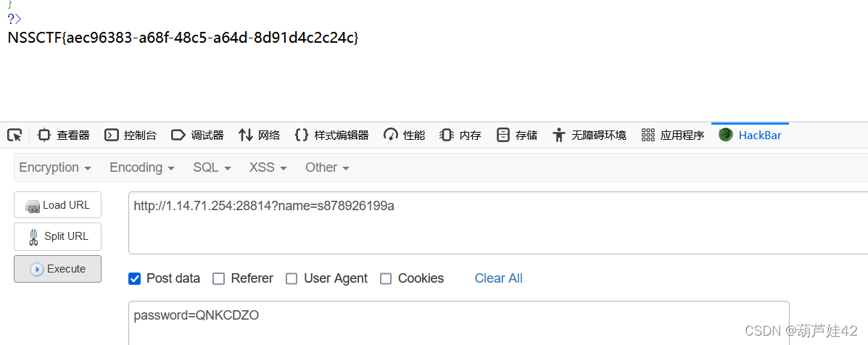The width and height of the screenshot is (868, 345).
Task: Open the Console (控制台) panel
Action: point(131,135)
